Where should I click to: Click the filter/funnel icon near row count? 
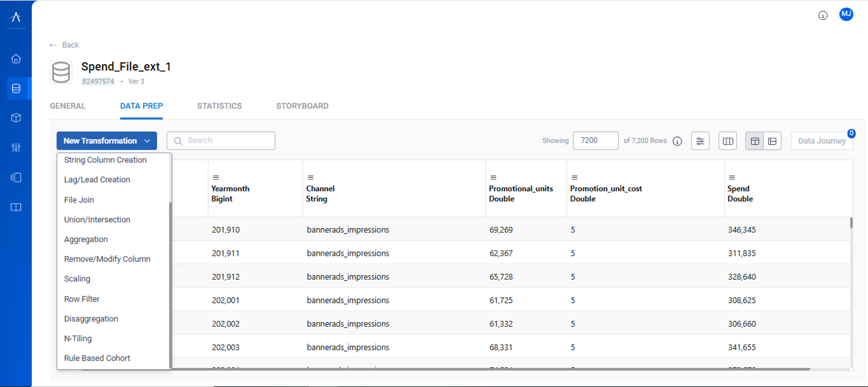coord(700,140)
